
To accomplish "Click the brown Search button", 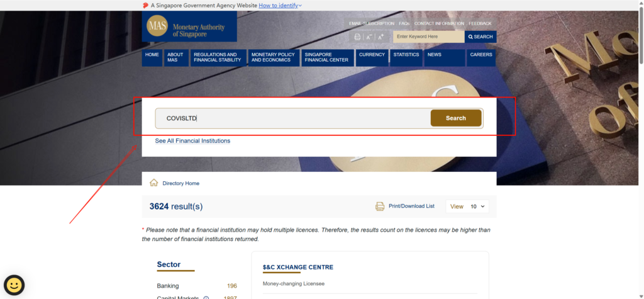I will pyautogui.click(x=456, y=118).
